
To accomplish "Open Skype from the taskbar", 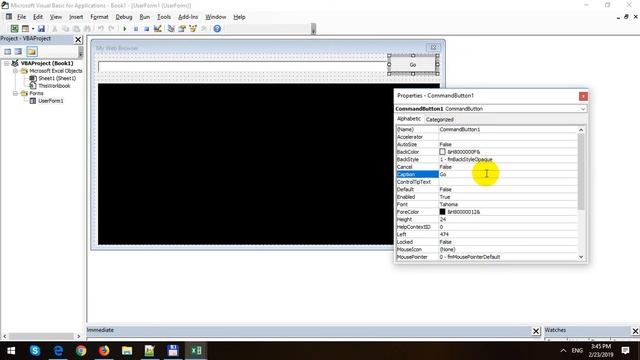I will (35, 351).
